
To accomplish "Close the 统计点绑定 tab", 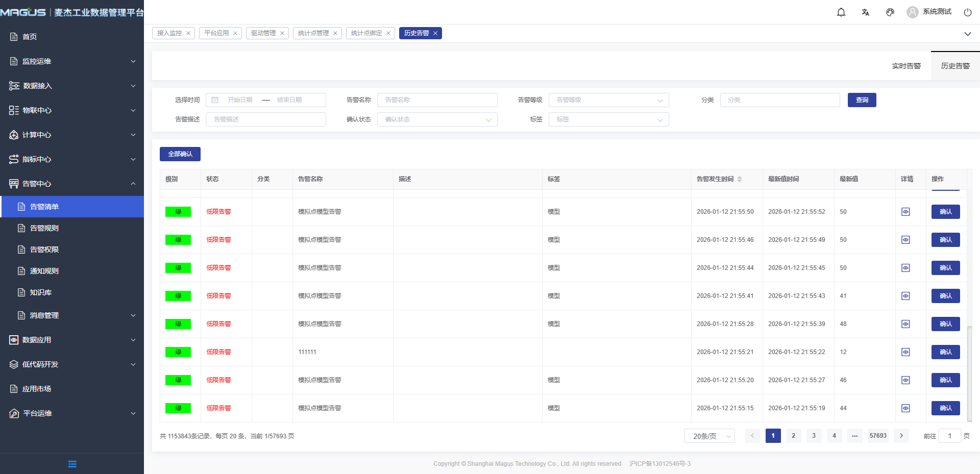I will coord(388,33).
